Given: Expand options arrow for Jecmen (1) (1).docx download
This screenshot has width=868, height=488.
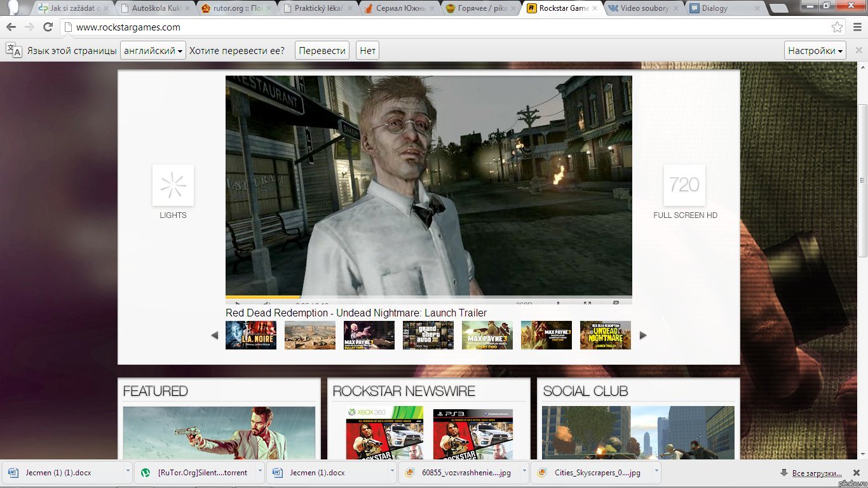Looking at the screenshot, I should (x=128, y=472).
